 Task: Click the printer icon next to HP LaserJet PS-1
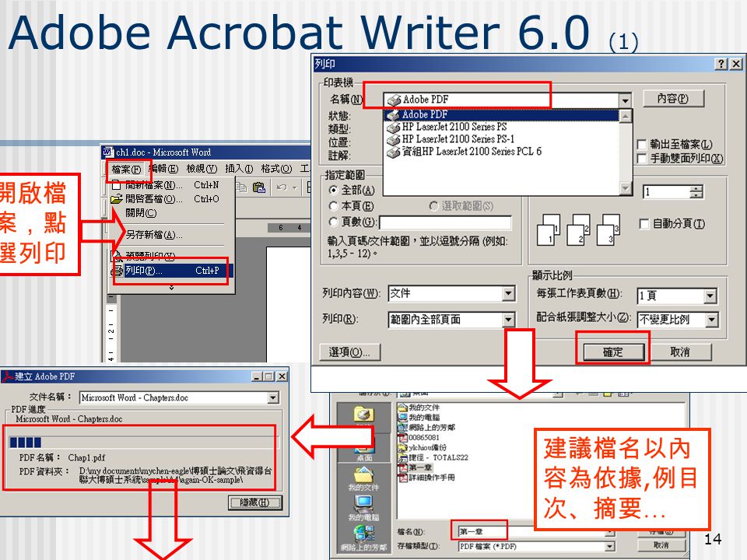point(393,140)
